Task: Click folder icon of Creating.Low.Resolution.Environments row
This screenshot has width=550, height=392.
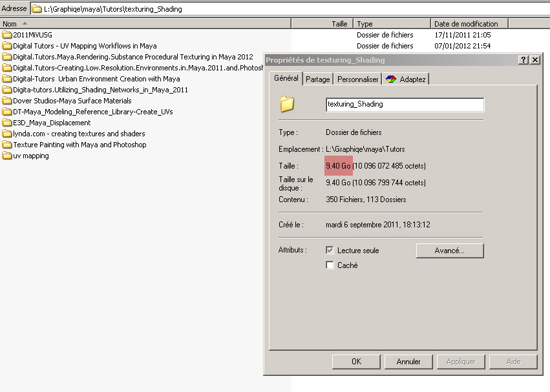Action: coord(6,68)
